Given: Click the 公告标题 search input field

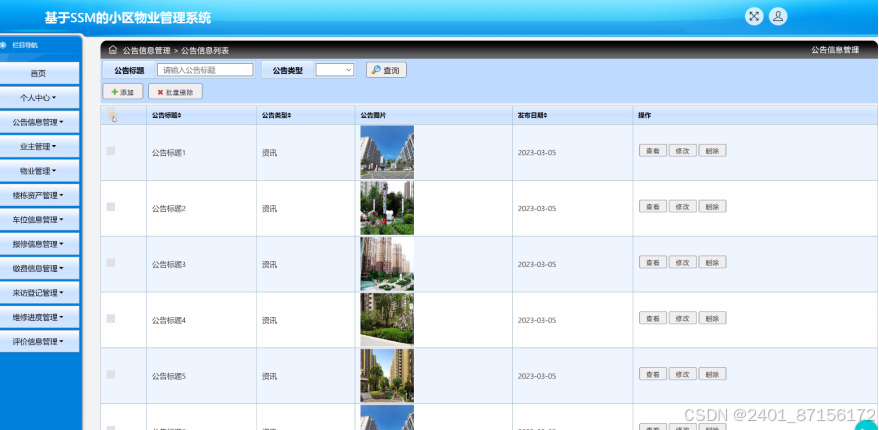Looking at the screenshot, I should 205,70.
